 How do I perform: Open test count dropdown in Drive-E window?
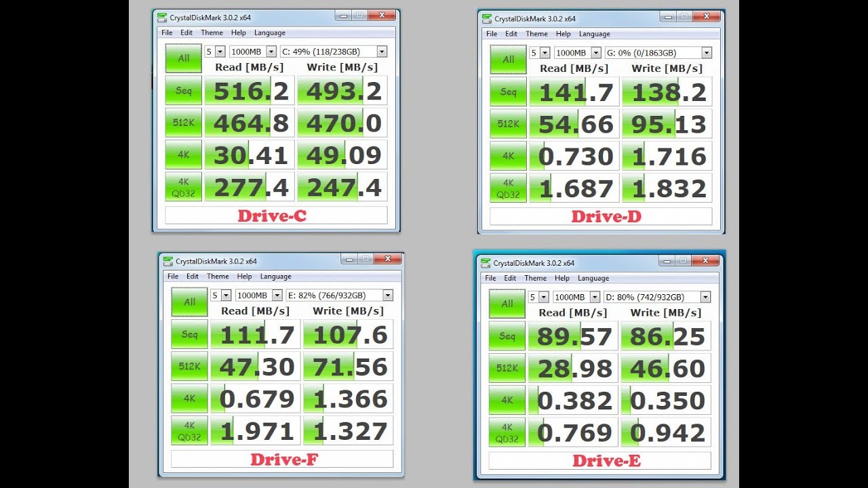(538, 297)
